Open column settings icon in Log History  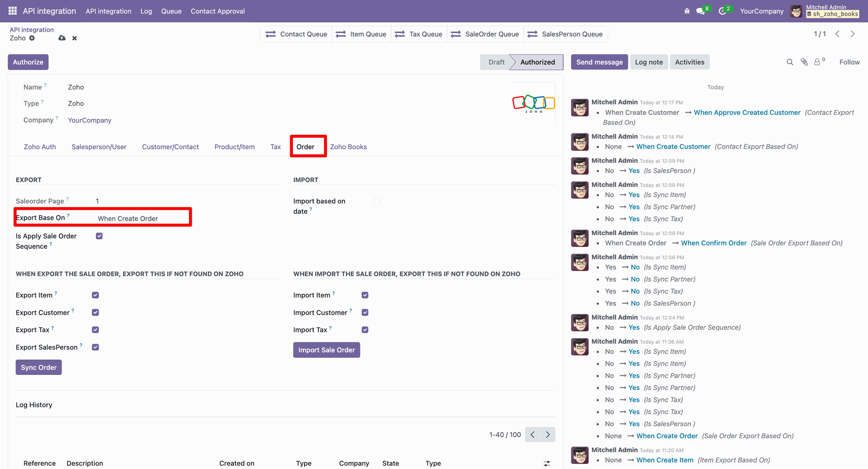point(547,464)
